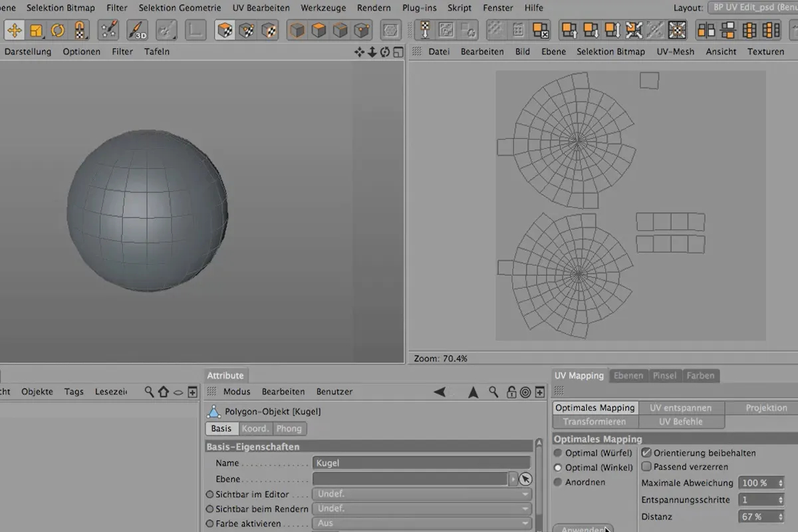Select Optimal (Winkel) radio button
The height and width of the screenshot is (532, 798).
[558, 467]
